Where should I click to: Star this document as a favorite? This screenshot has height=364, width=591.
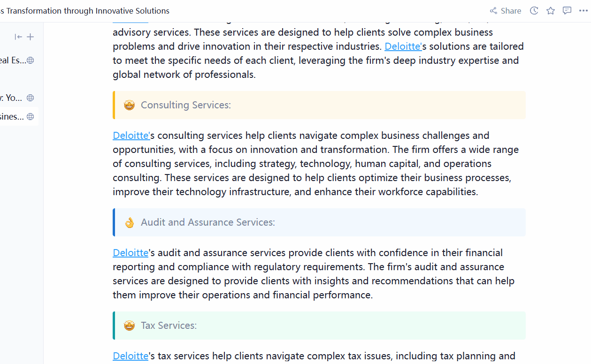pyautogui.click(x=551, y=11)
